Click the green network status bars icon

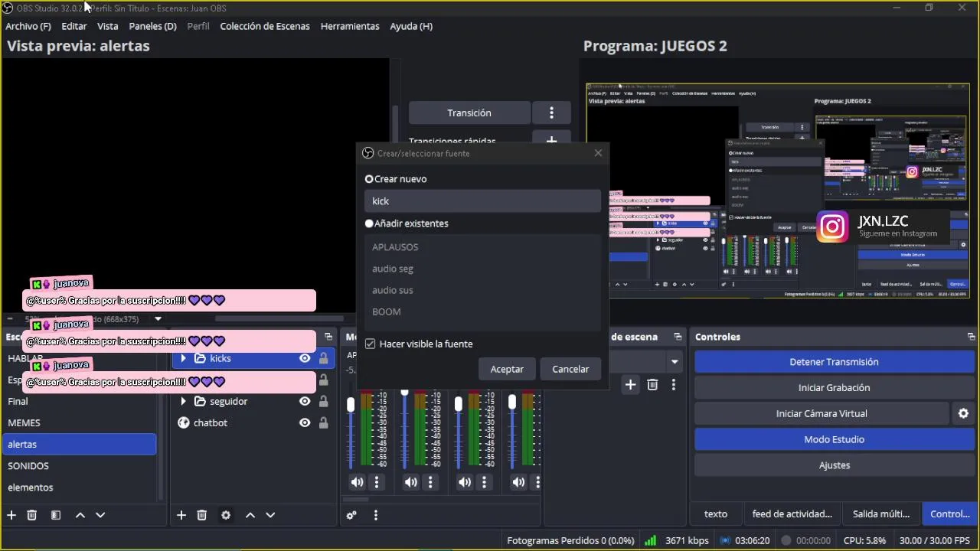pyautogui.click(x=651, y=540)
